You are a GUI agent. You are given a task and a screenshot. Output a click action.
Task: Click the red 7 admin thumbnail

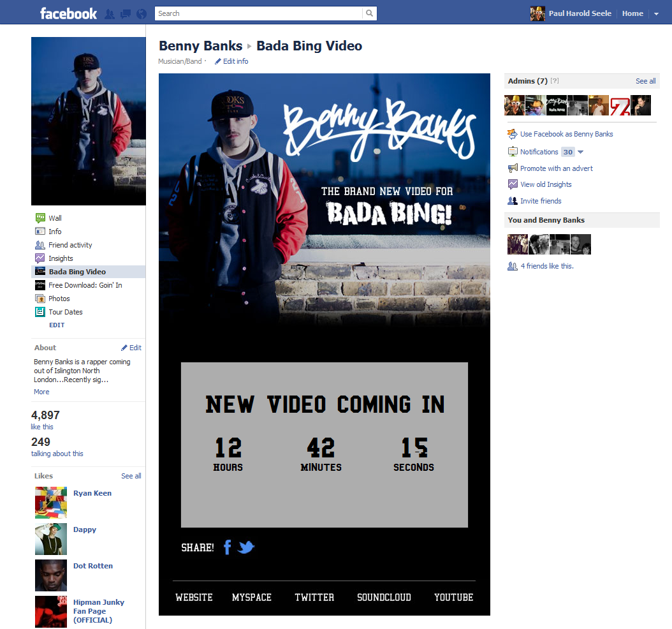coord(620,105)
